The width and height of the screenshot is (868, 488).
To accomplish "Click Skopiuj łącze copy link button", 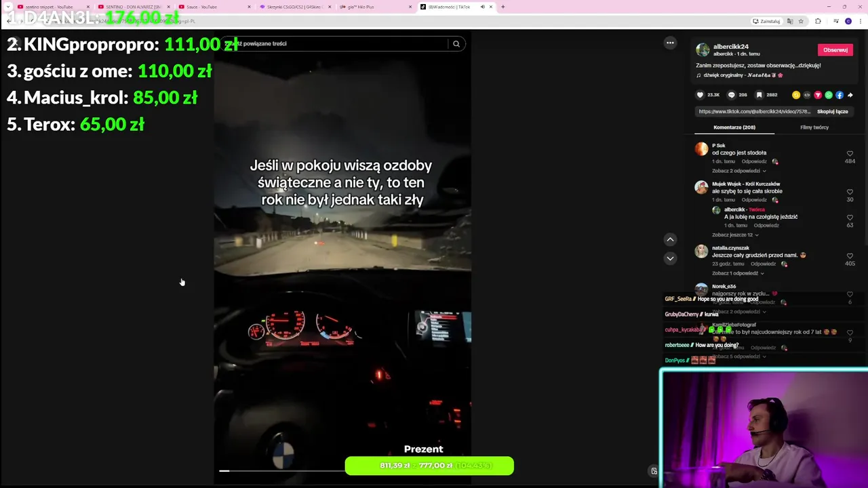I will coord(832,111).
